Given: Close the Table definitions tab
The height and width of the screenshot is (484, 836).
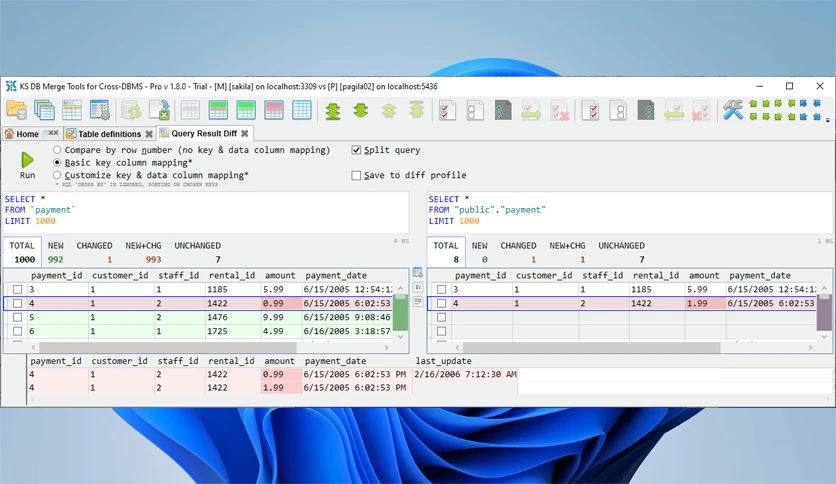Looking at the screenshot, I should tap(149, 134).
